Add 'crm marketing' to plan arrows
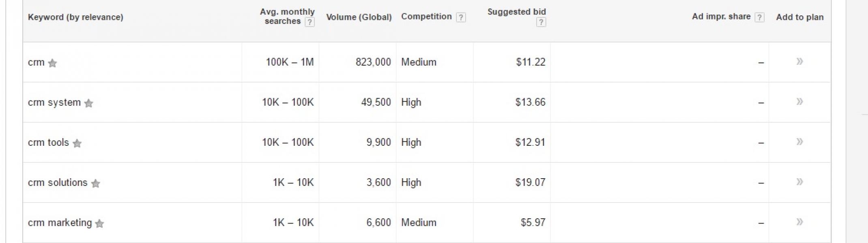868x243 pixels. [799, 222]
